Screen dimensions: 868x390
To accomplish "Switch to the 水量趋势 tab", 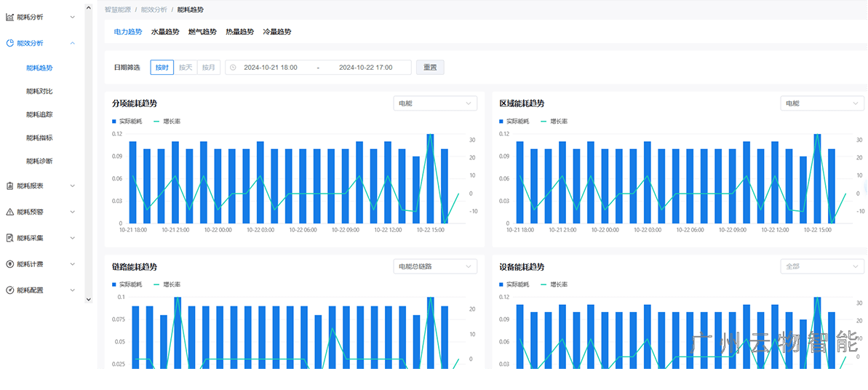I will 165,32.
